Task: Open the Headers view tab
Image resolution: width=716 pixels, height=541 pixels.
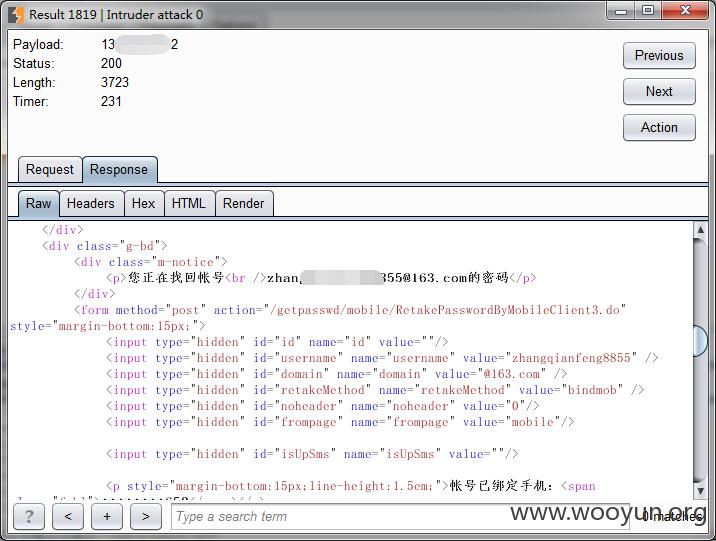Action: pos(91,203)
